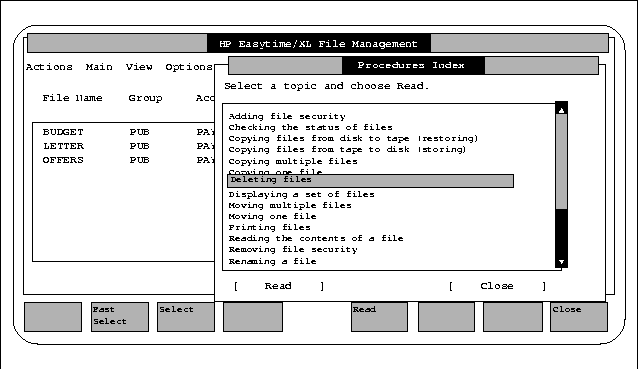Select topic Printing files
This screenshot has width=638, height=369.
pyautogui.click(x=269, y=227)
